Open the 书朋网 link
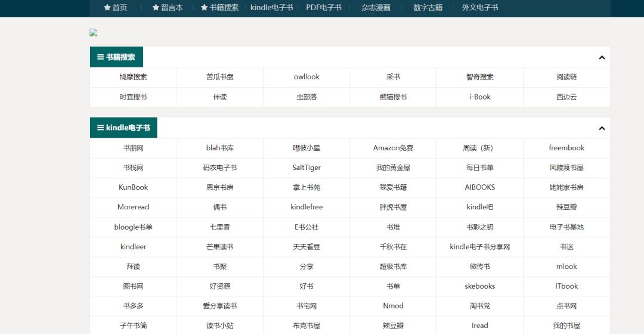The height and width of the screenshot is (334, 644). click(x=133, y=148)
